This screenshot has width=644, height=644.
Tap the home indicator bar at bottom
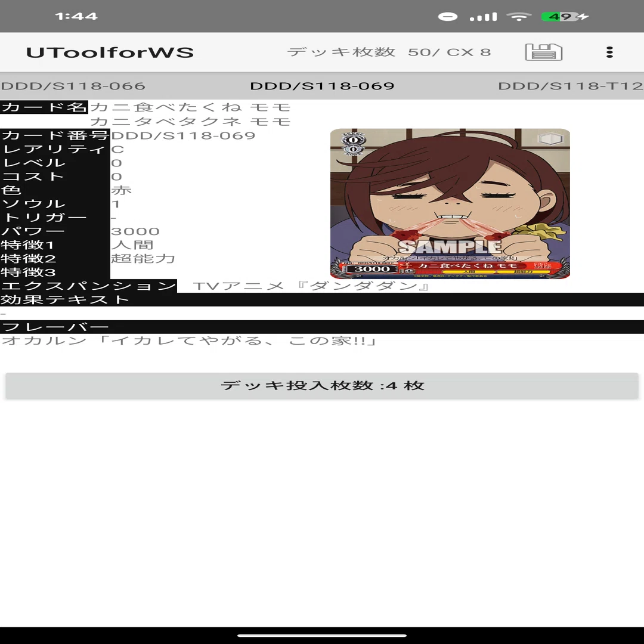point(322,636)
